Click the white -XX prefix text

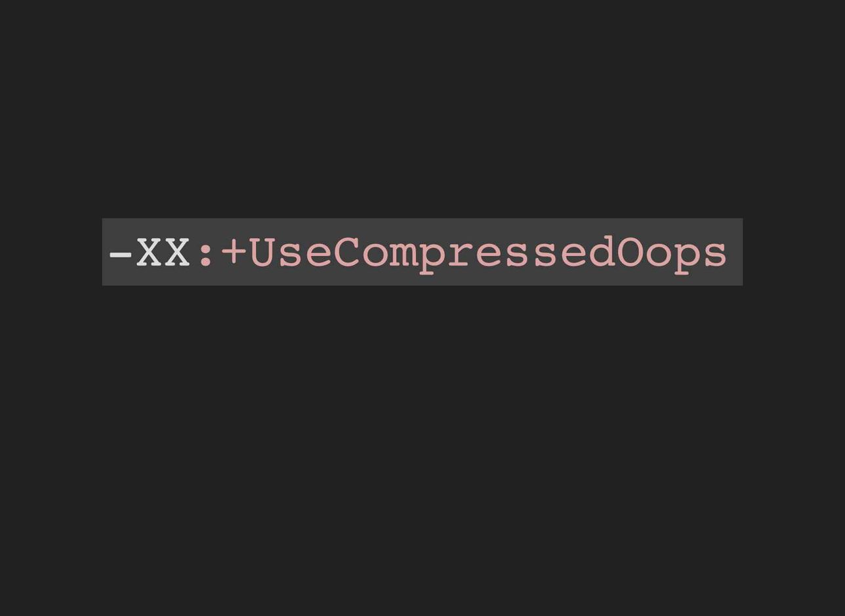150,253
